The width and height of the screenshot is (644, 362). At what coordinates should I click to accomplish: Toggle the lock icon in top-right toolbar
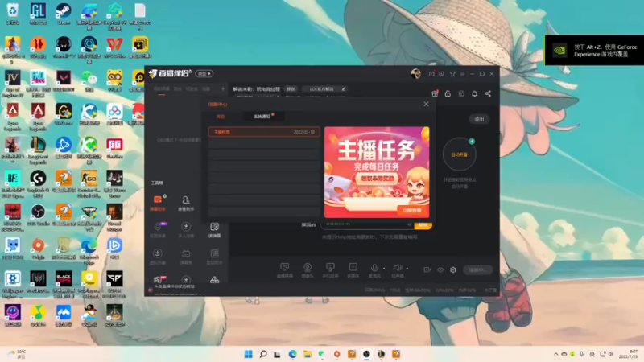click(448, 93)
